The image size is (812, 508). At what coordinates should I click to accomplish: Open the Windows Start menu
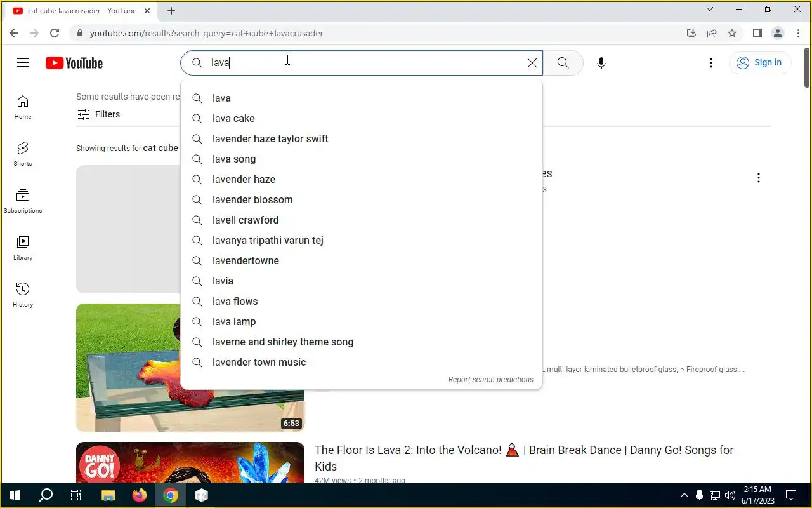pos(15,495)
